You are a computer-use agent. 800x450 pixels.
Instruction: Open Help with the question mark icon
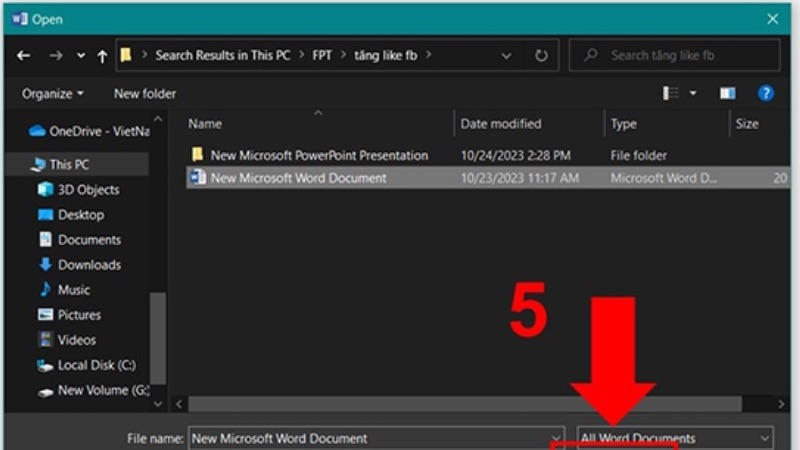click(766, 93)
